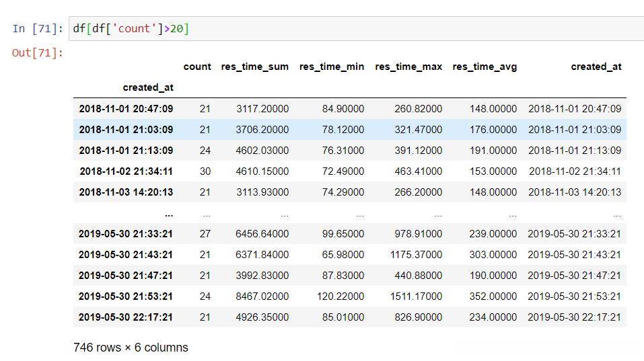Viewport: 644px width, 361px height.
Task: Click the value 72.49000 in res_time_min
Action: [343, 171]
